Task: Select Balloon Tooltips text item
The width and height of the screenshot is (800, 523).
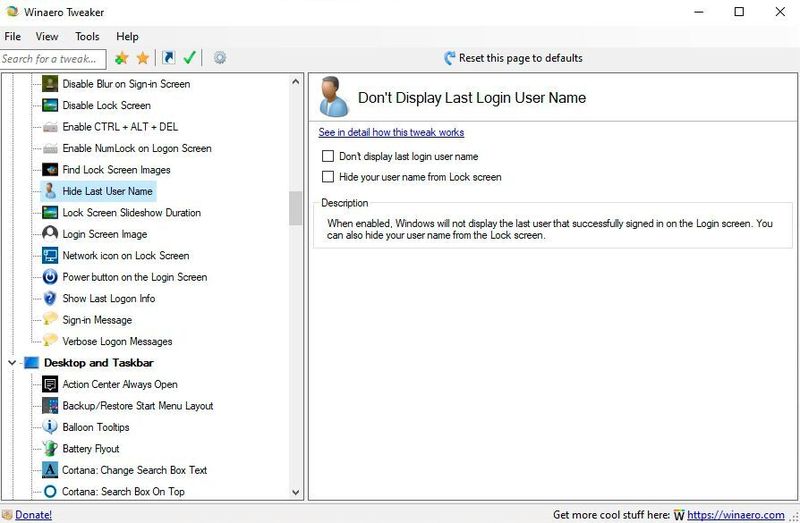Action: pyautogui.click(x=96, y=427)
